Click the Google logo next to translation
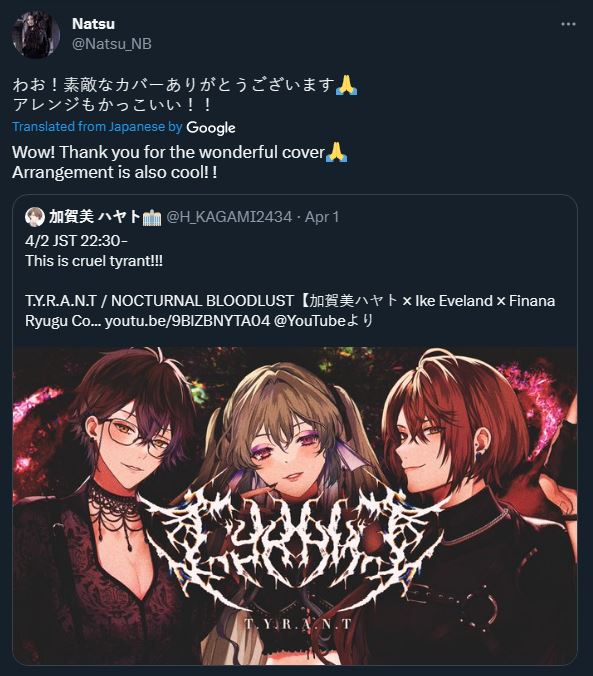Viewport: 593px width, 676px height. click(211, 128)
